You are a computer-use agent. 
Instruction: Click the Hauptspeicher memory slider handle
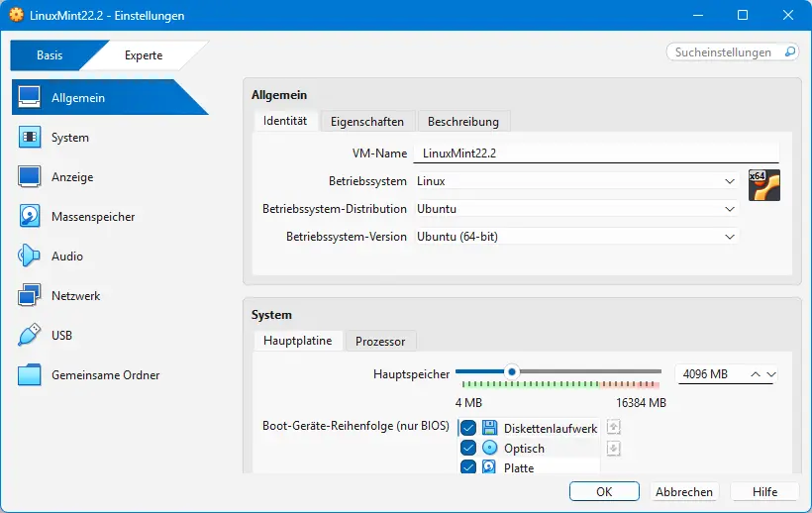[511, 371]
